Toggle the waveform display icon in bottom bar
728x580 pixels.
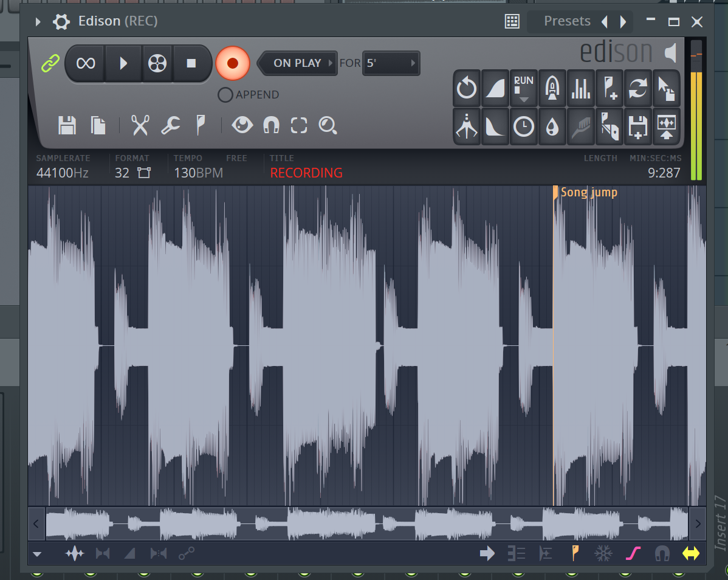(75, 553)
